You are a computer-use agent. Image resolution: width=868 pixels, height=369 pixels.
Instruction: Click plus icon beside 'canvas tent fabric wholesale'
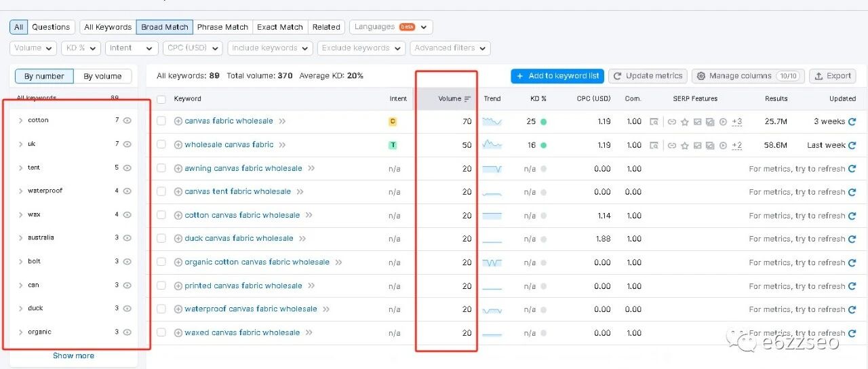coord(178,192)
